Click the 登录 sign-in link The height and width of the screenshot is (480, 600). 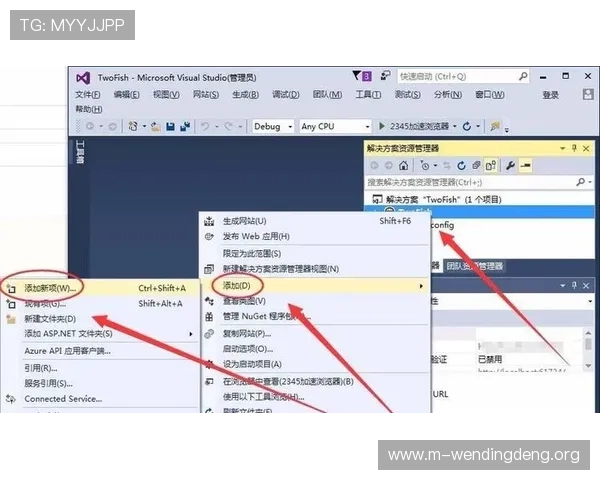[x=551, y=95]
